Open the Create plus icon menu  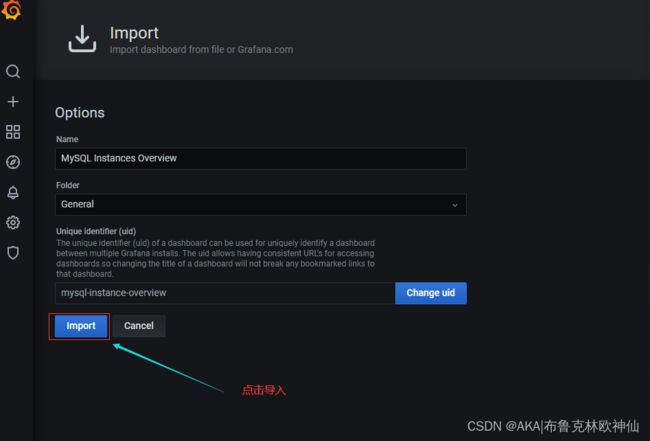[x=13, y=102]
